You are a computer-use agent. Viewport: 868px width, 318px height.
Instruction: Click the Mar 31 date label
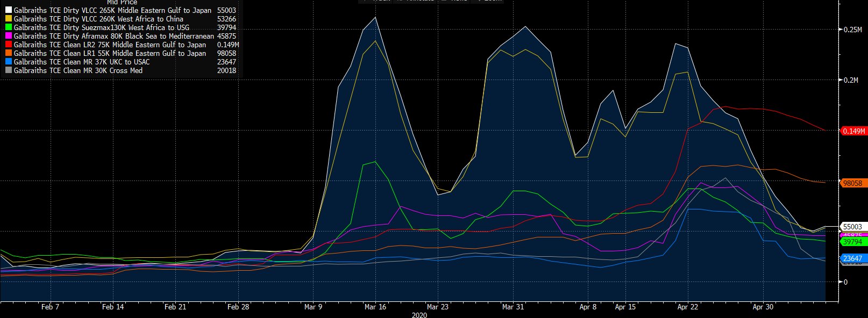[x=513, y=307]
